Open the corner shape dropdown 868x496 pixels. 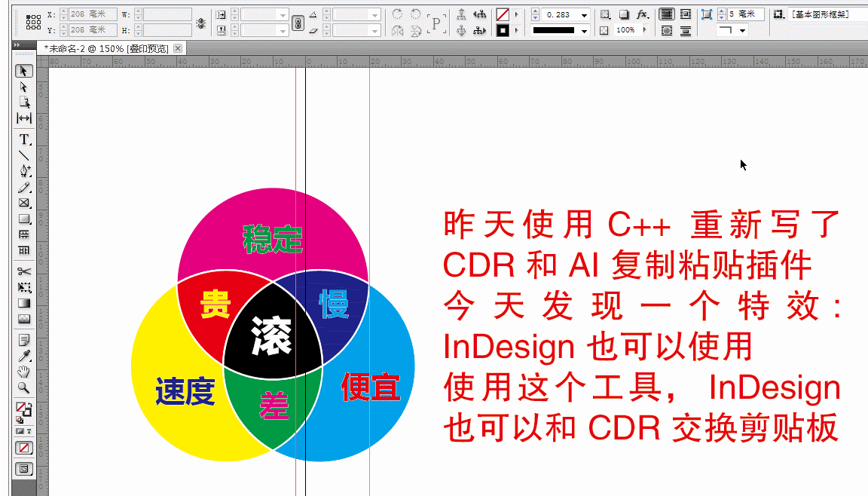[x=742, y=30]
